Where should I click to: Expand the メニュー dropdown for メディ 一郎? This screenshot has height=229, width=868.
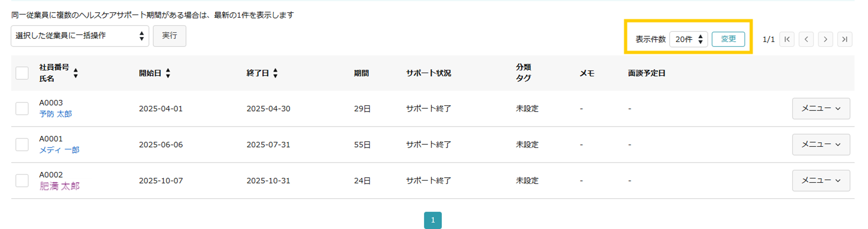(821, 144)
